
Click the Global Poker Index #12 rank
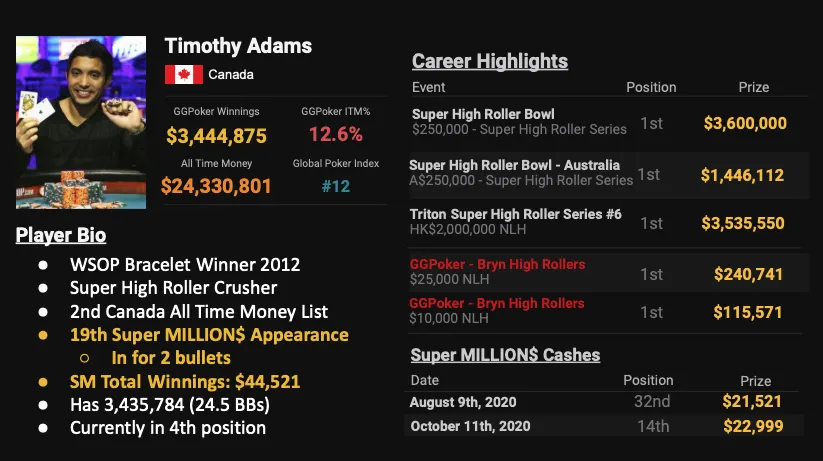(335, 187)
